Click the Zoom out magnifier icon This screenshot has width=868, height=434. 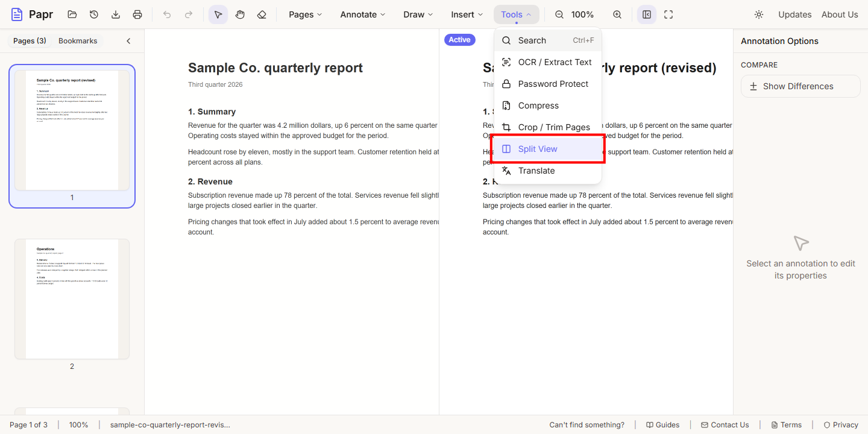(559, 14)
